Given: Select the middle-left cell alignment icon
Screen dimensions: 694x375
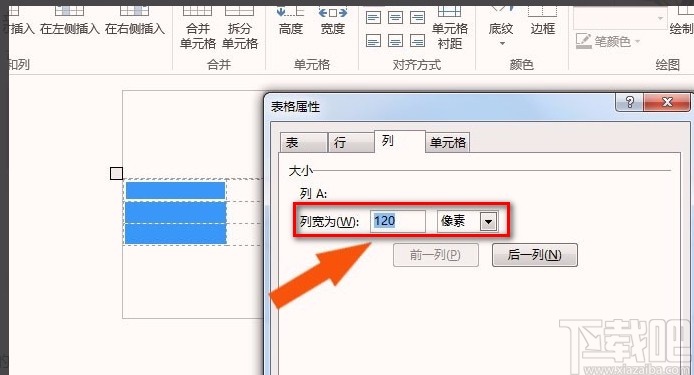Looking at the screenshot, I should pyautogui.click(x=374, y=18).
